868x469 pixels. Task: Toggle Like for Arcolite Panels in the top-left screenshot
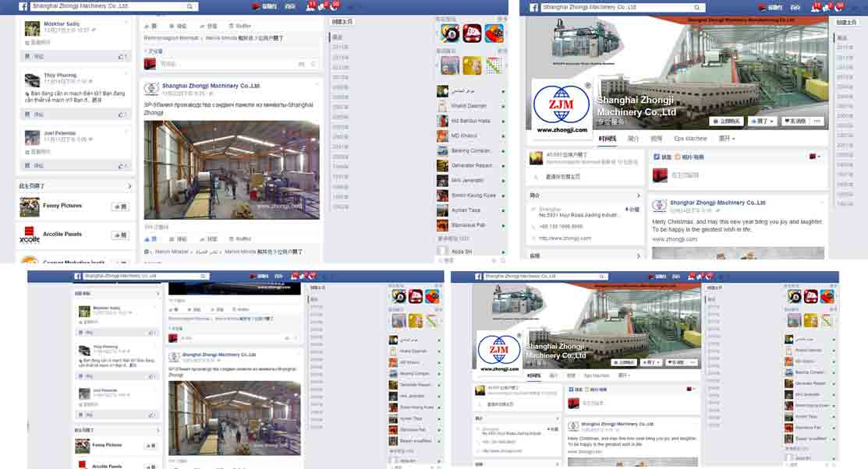(120, 235)
